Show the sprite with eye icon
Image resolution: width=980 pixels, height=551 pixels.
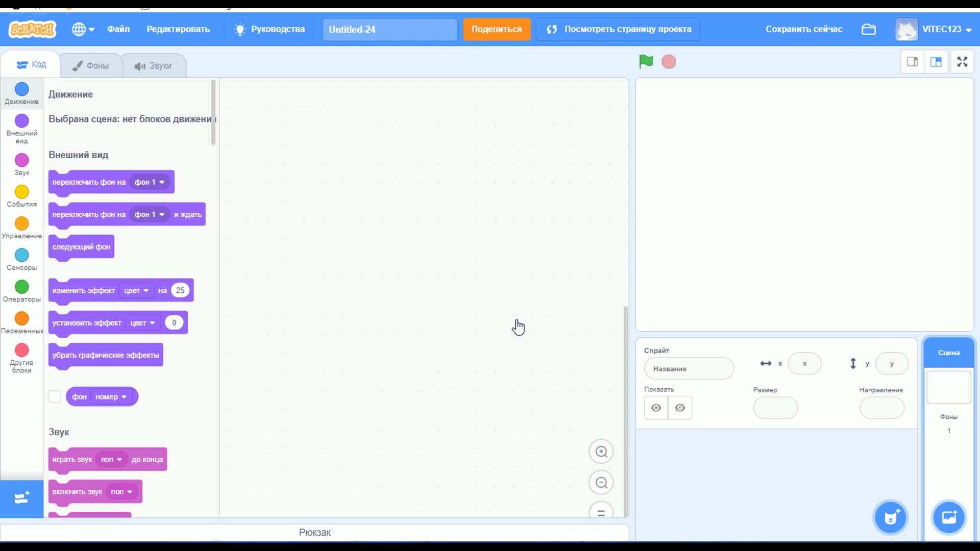[x=656, y=408]
